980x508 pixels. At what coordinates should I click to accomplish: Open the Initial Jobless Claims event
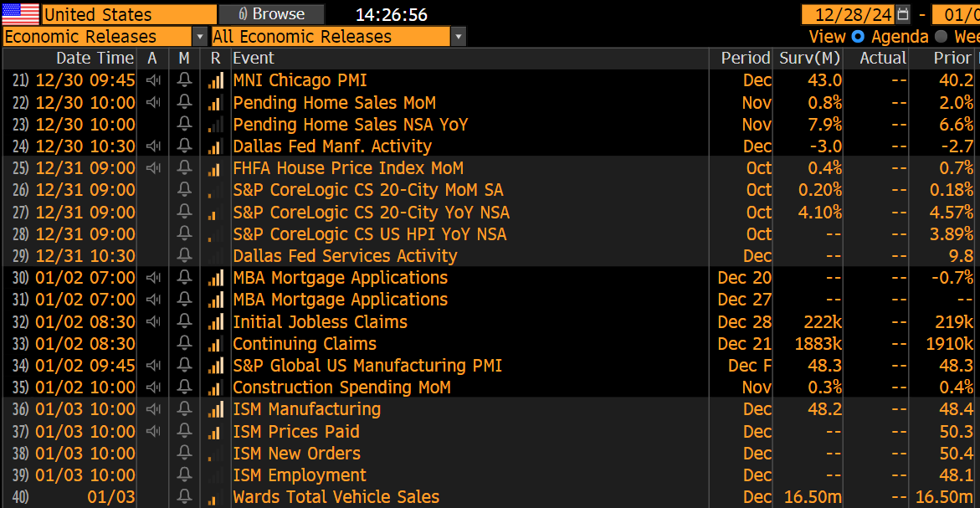(320, 322)
